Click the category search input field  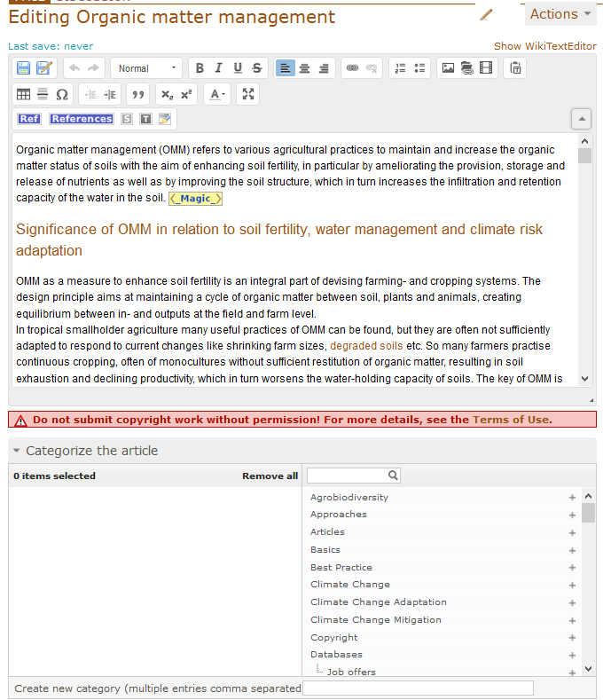pyautogui.click(x=348, y=476)
